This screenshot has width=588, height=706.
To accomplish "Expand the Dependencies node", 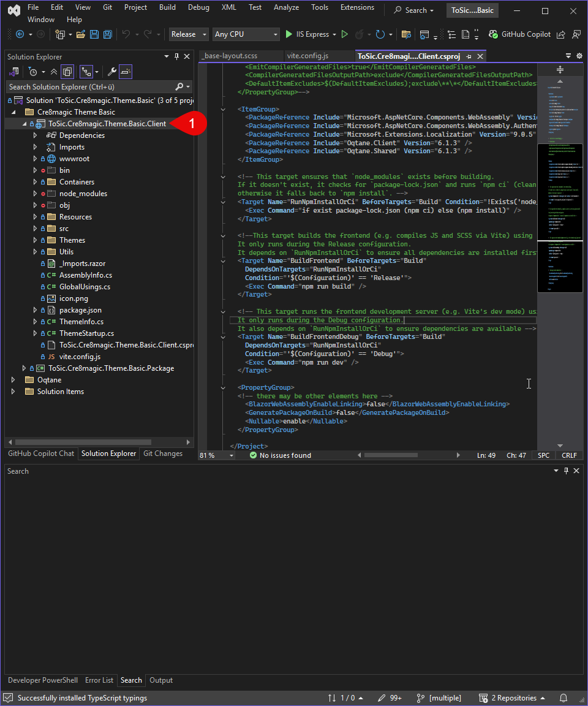I will click(x=35, y=135).
